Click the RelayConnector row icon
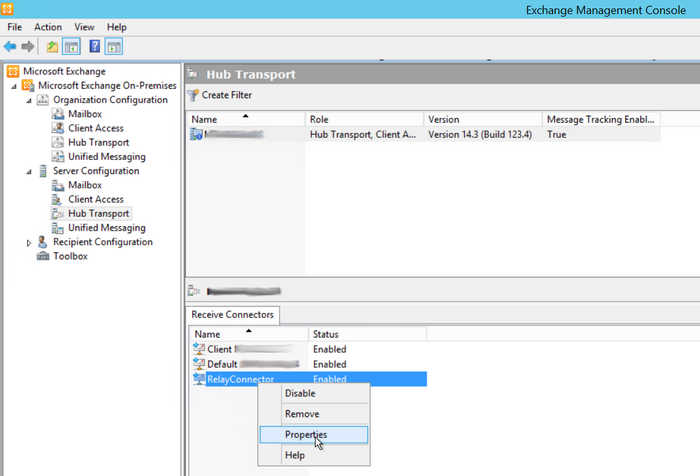This screenshot has height=476, width=700. click(x=199, y=379)
